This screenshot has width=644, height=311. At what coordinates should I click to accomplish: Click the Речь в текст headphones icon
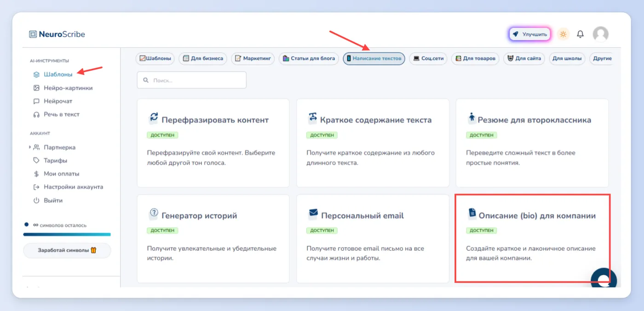pyautogui.click(x=36, y=115)
